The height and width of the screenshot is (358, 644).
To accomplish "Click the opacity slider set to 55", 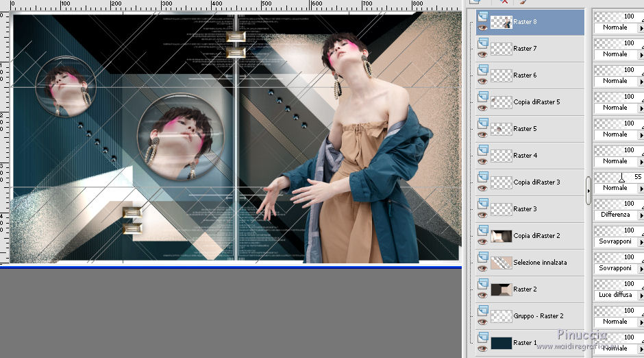I will point(621,177).
